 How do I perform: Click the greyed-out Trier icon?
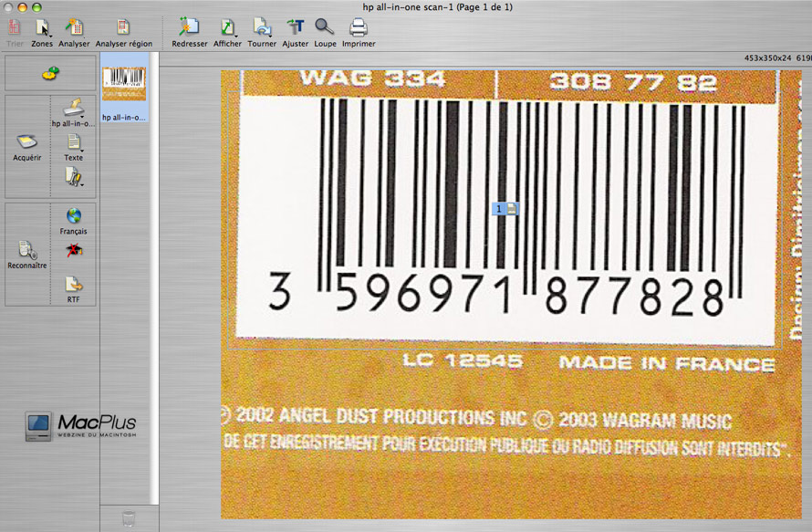point(15,27)
